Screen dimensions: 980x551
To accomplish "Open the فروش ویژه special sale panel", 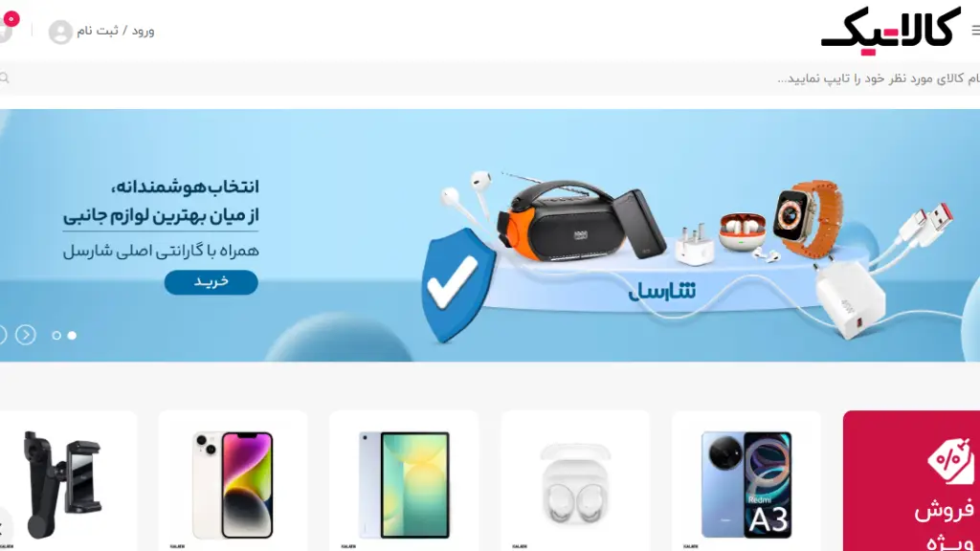I will click(x=911, y=481).
